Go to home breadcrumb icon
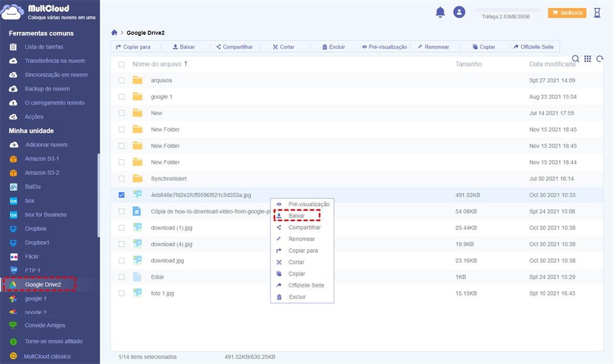 [115, 33]
